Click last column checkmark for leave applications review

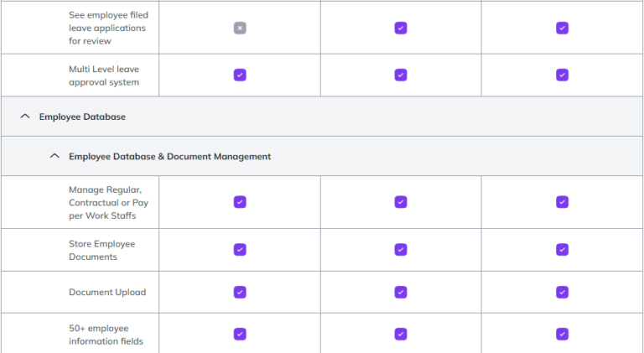point(562,28)
